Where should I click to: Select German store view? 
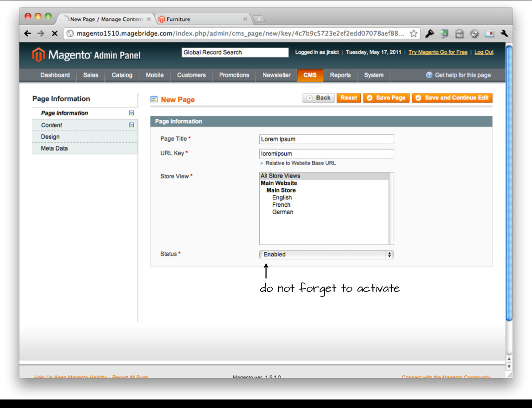click(x=283, y=212)
